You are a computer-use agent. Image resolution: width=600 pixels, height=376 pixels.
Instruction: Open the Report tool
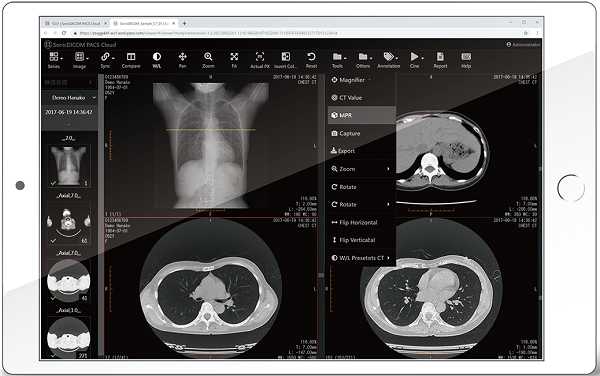coord(440,60)
